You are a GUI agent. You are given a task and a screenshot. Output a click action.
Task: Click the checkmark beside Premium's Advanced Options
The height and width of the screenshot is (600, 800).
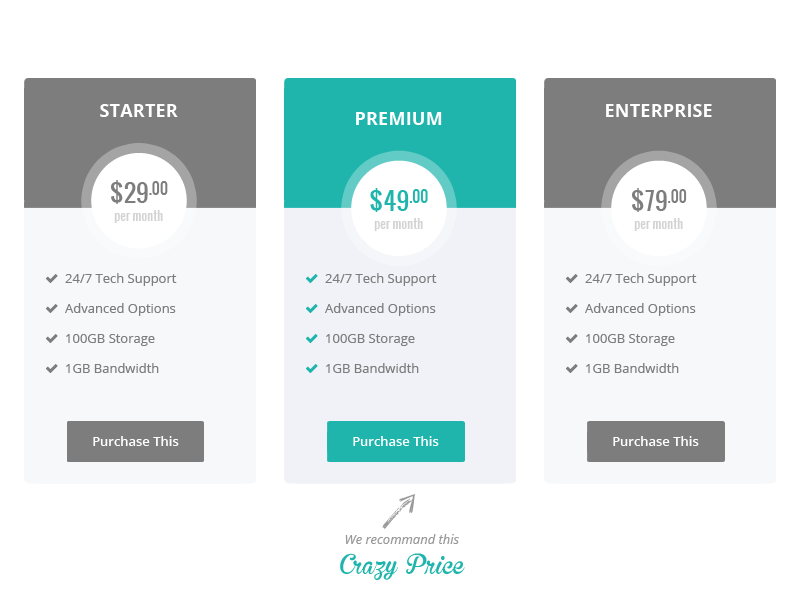(x=311, y=308)
